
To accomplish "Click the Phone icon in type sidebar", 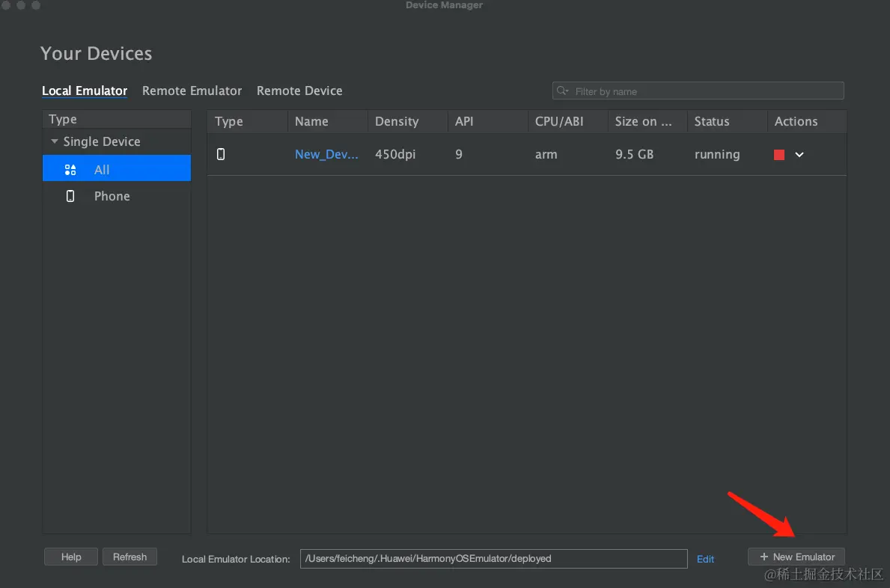I will point(70,196).
